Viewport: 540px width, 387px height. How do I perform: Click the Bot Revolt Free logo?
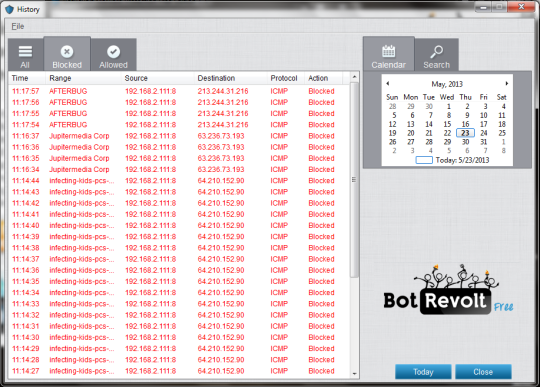448,290
